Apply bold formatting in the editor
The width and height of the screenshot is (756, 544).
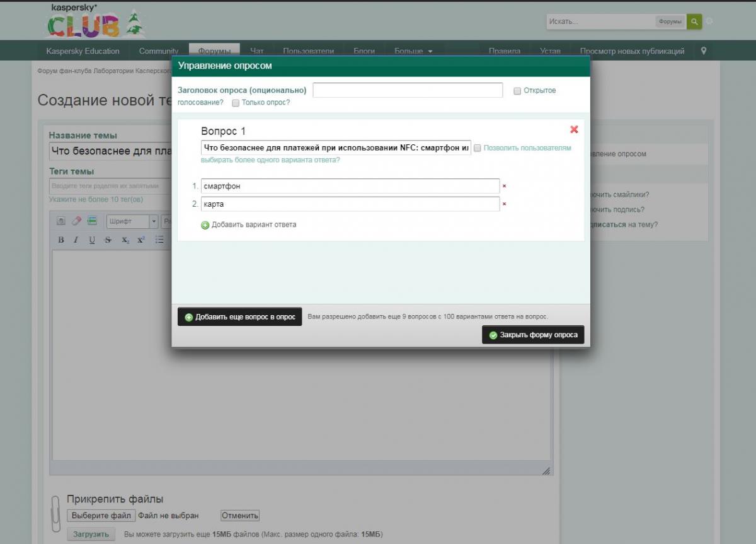pos(61,240)
